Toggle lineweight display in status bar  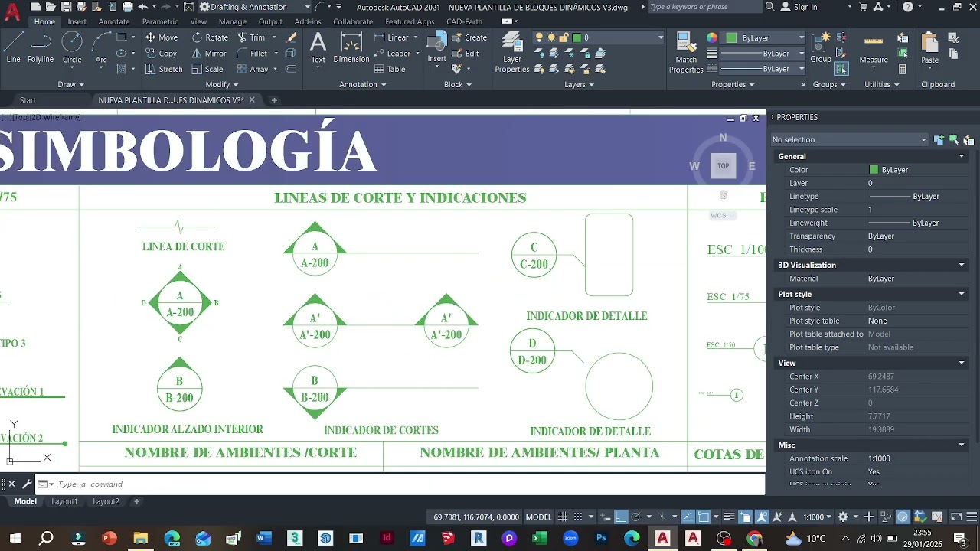729,517
